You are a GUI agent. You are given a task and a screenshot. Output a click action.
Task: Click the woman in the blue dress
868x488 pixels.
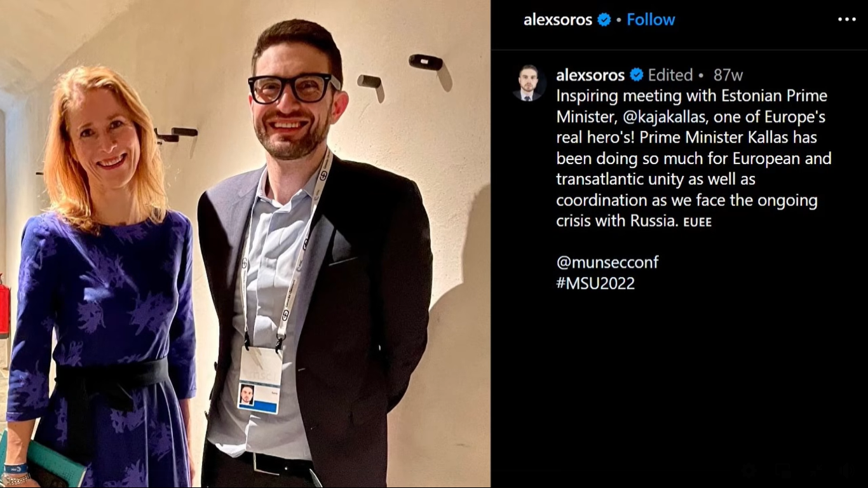(102, 280)
